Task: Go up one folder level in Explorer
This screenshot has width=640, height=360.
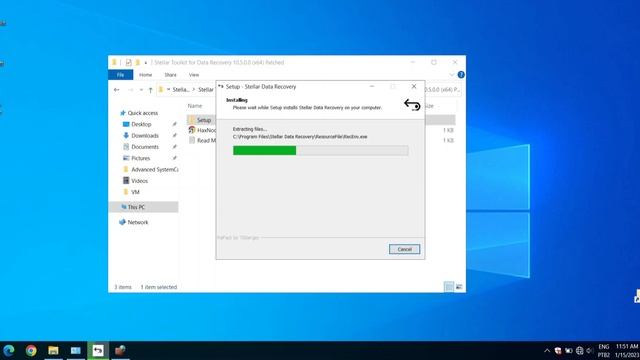Action: (150, 90)
